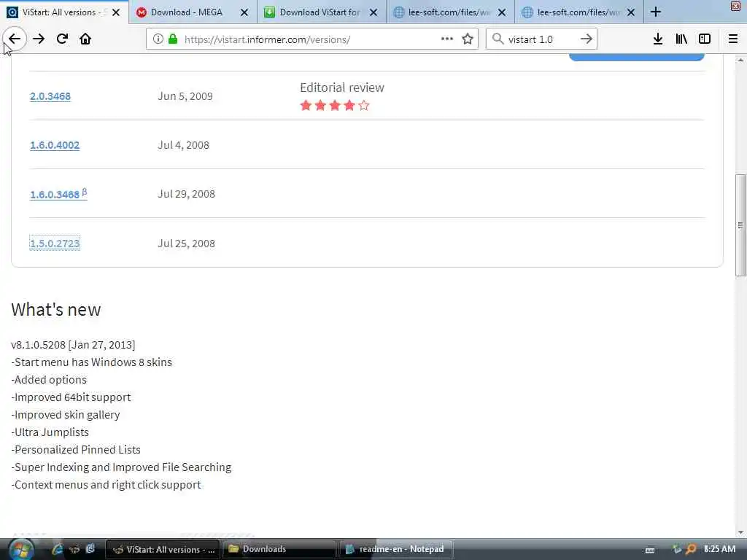Open page actions three-dot menu
The image size is (747, 560).
pyautogui.click(x=447, y=39)
